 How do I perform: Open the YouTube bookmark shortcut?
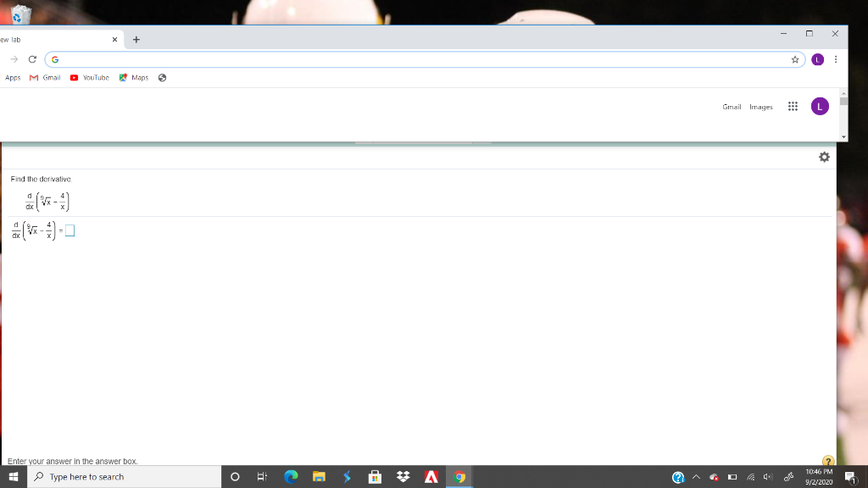[x=90, y=77]
